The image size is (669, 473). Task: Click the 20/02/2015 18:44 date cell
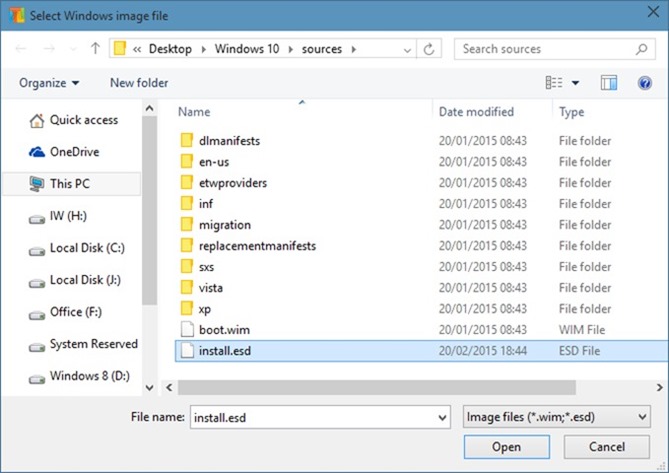[483, 351]
